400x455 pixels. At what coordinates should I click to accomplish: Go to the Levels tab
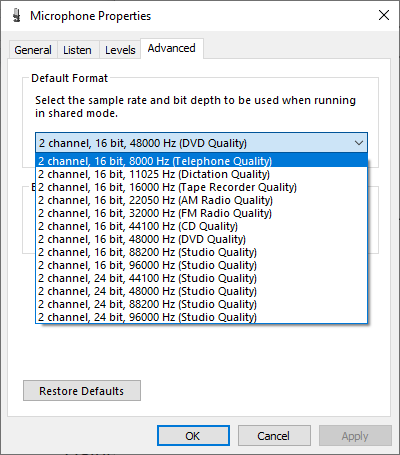[120, 50]
